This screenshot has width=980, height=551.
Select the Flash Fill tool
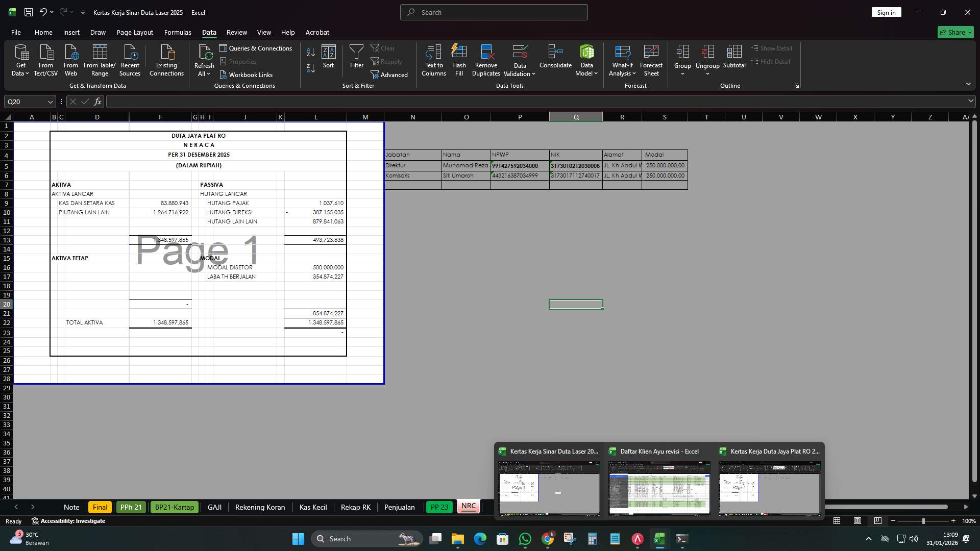click(x=459, y=60)
